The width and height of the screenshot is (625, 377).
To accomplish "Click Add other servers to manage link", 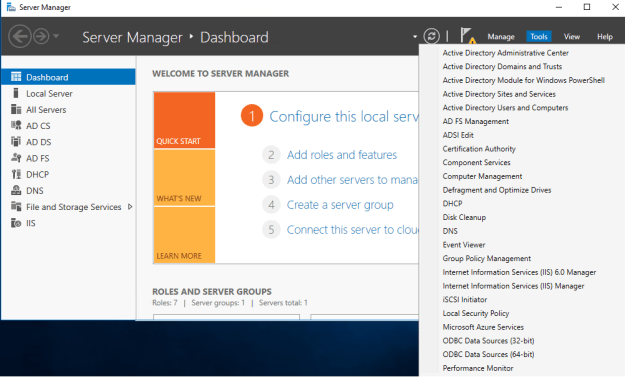I will 353,180.
